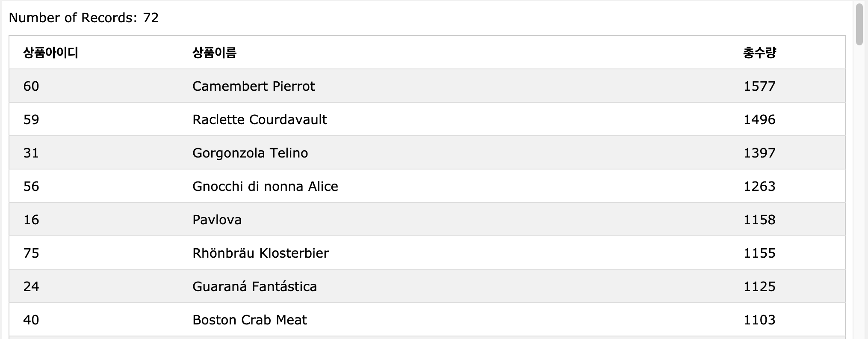Select the Guaraná Fantástica cell
The image size is (868, 339).
tap(254, 286)
